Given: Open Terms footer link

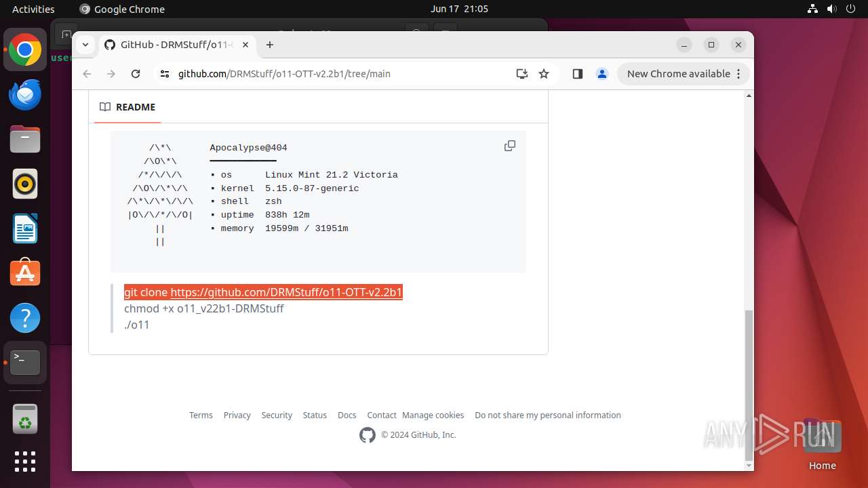Looking at the screenshot, I should [x=201, y=415].
